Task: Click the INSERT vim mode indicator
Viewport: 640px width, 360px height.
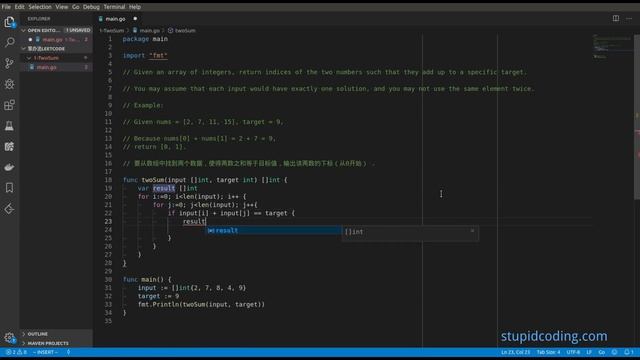Action: 45,352
